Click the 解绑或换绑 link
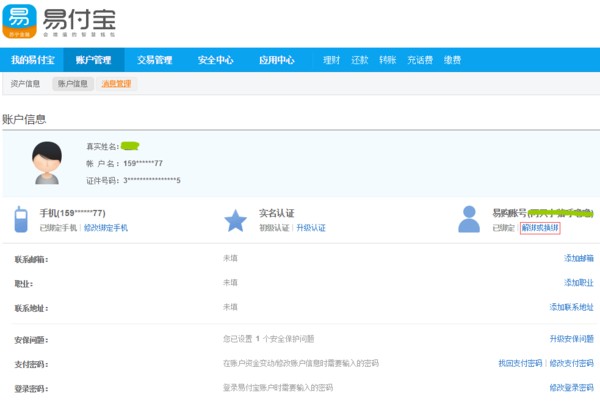Viewport: 600px width, 404px height. tap(540, 228)
